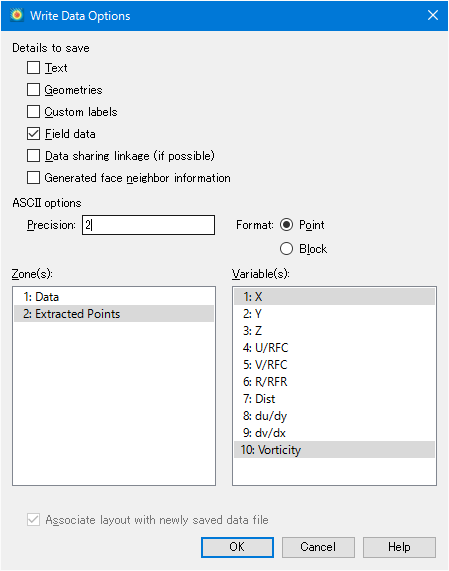Confirm with the OK button
Screen dimensions: 449x571
pyautogui.click(x=237, y=547)
